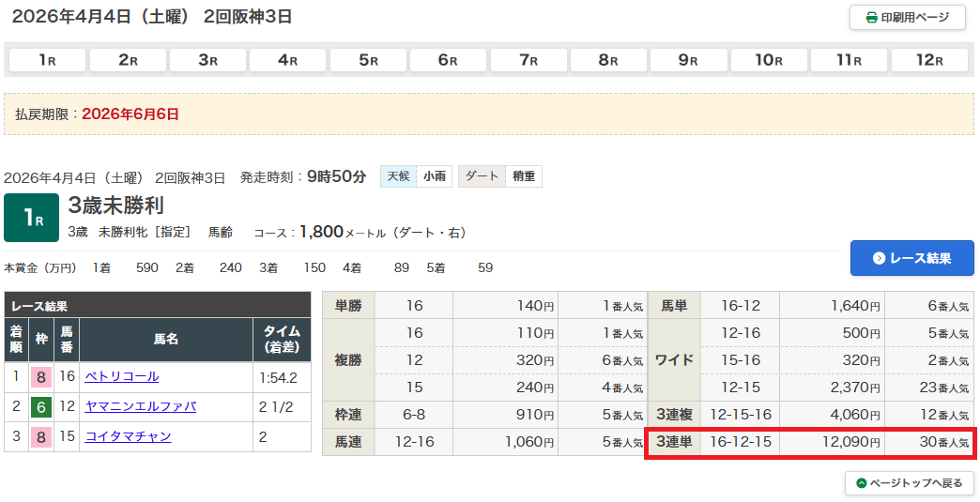Image resolution: width=980 pixels, height=502 pixels.
Task: Click the printer icon for print page
Action: pyautogui.click(x=871, y=18)
